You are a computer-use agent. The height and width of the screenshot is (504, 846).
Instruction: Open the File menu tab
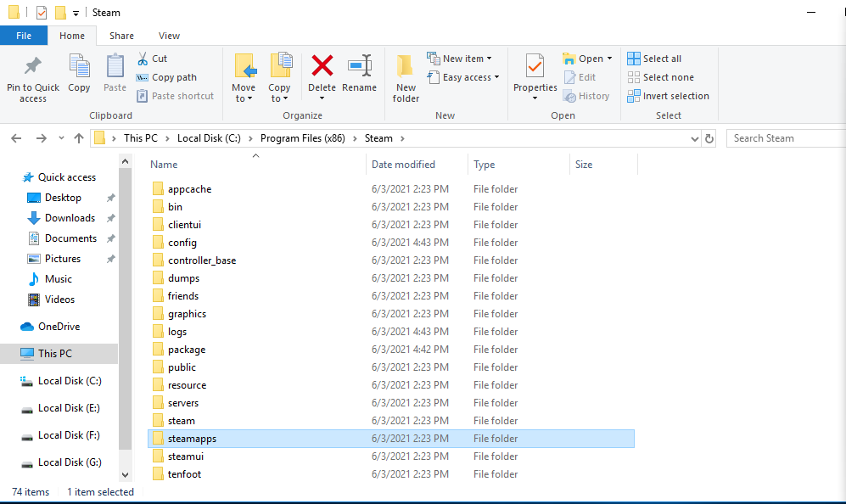[24, 36]
